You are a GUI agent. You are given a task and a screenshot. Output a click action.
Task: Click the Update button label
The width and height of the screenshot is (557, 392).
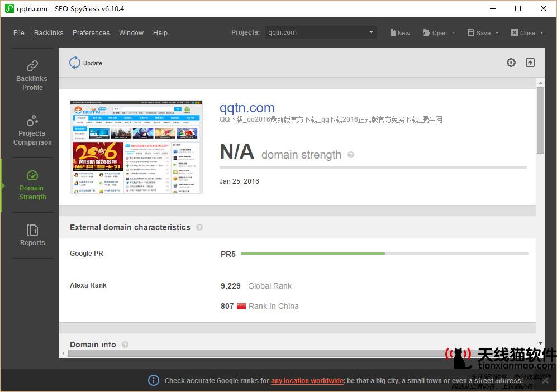pyautogui.click(x=93, y=63)
